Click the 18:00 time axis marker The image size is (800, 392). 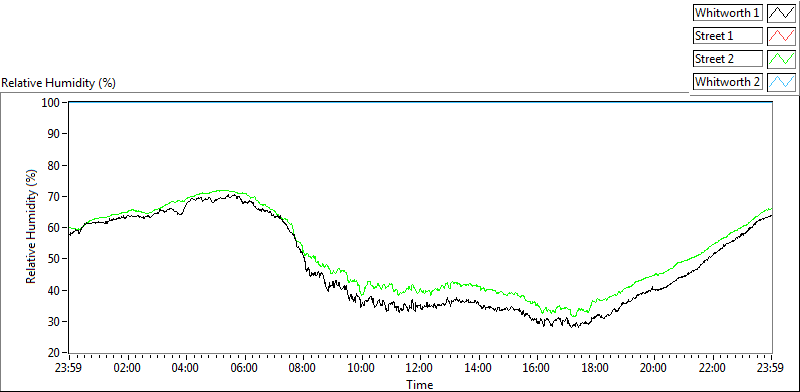(595, 368)
